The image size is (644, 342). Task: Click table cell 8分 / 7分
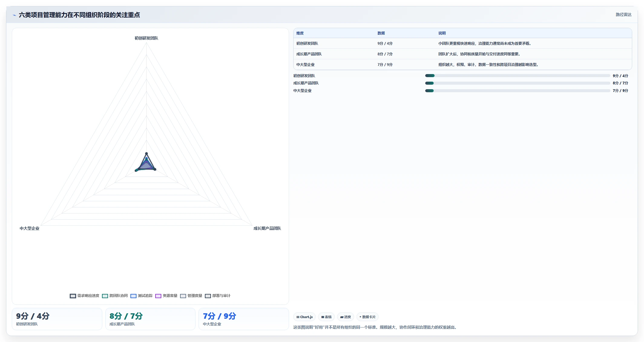[385, 54]
